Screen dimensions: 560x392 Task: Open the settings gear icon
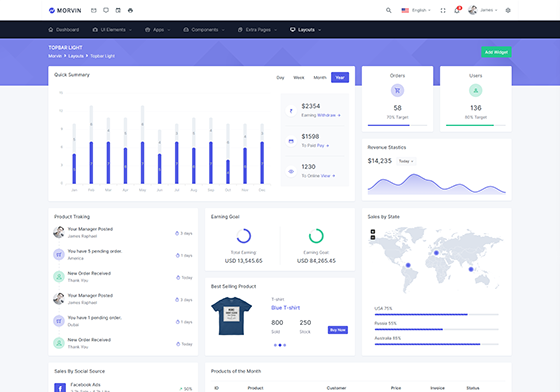pos(508,10)
